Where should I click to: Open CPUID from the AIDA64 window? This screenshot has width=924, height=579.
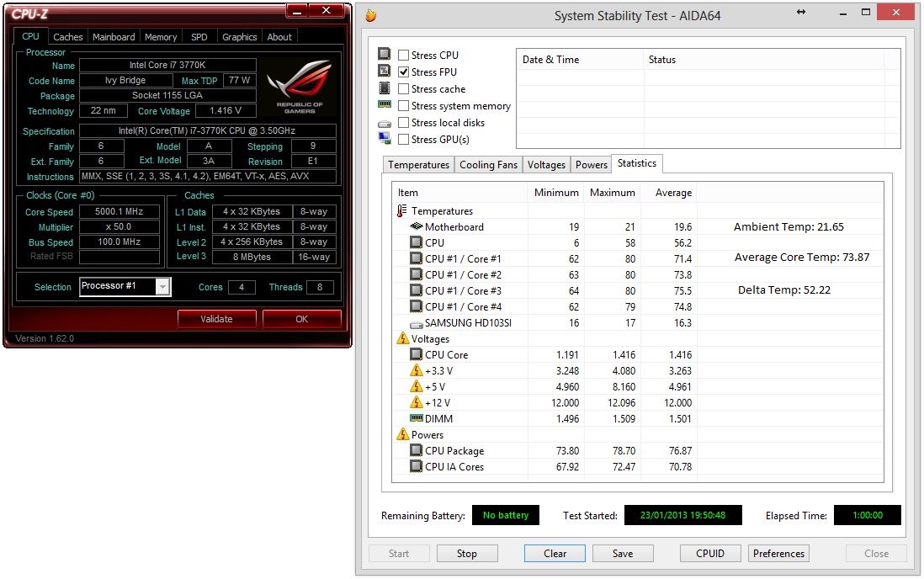tap(710, 553)
